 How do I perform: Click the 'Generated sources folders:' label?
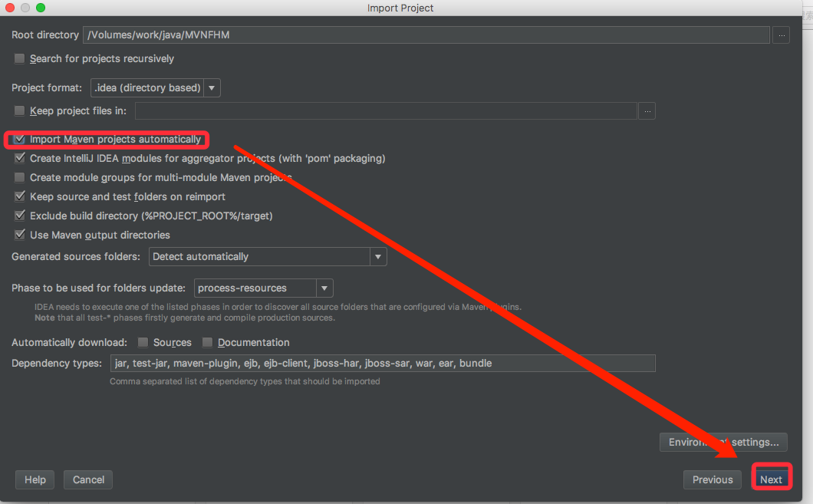(x=76, y=257)
